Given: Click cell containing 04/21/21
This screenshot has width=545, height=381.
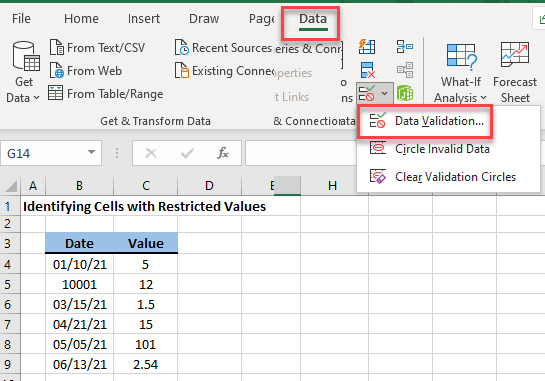Looking at the screenshot, I should click(79, 324).
